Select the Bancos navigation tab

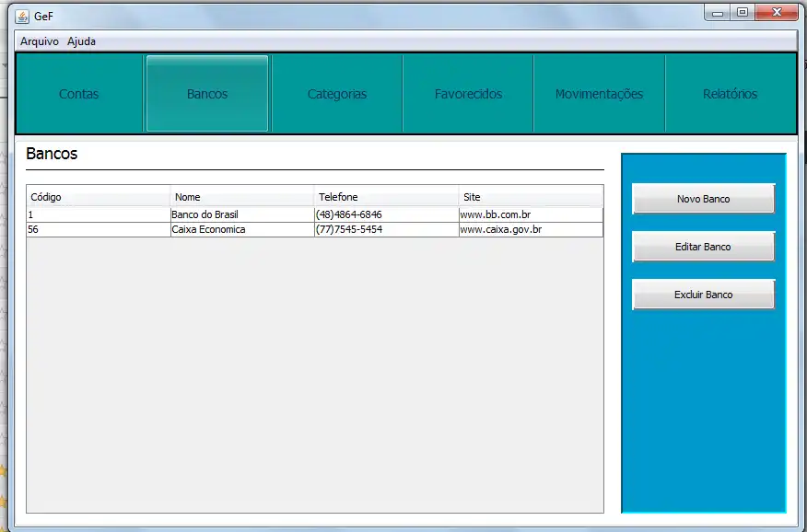(x=207, y=94)
